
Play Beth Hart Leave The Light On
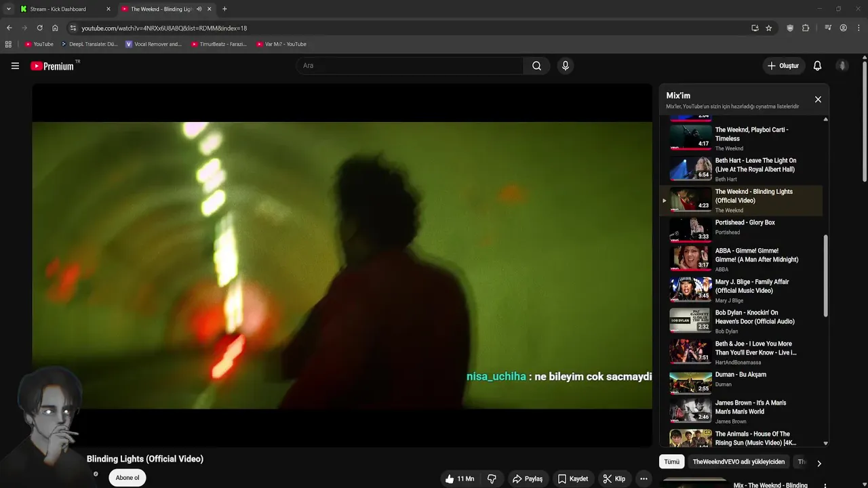[742, 169]
